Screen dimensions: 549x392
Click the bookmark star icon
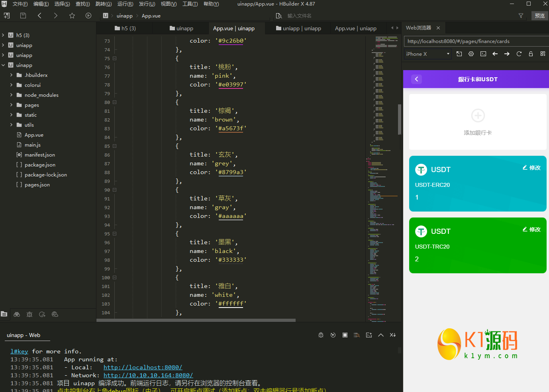pos(72,16)
